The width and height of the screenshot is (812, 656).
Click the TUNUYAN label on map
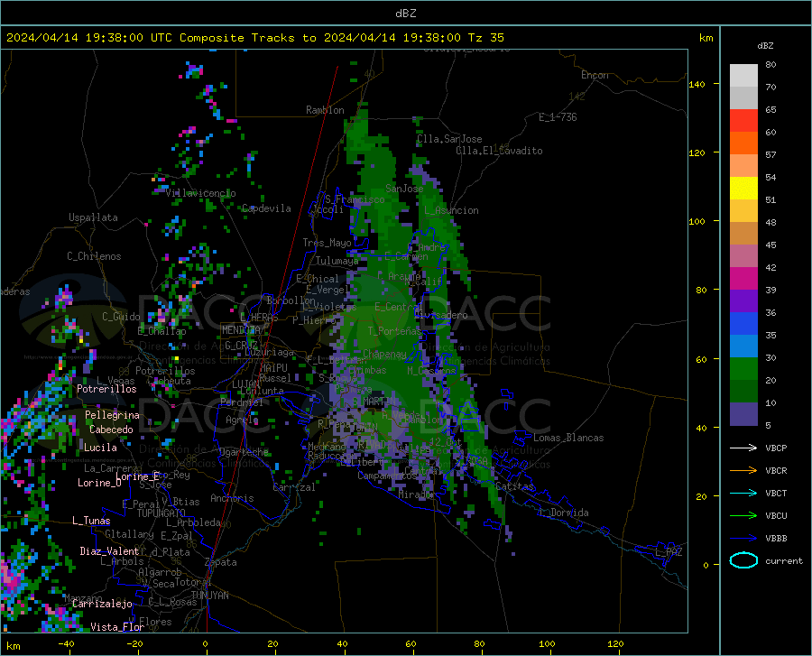click(x=209, y=596)
